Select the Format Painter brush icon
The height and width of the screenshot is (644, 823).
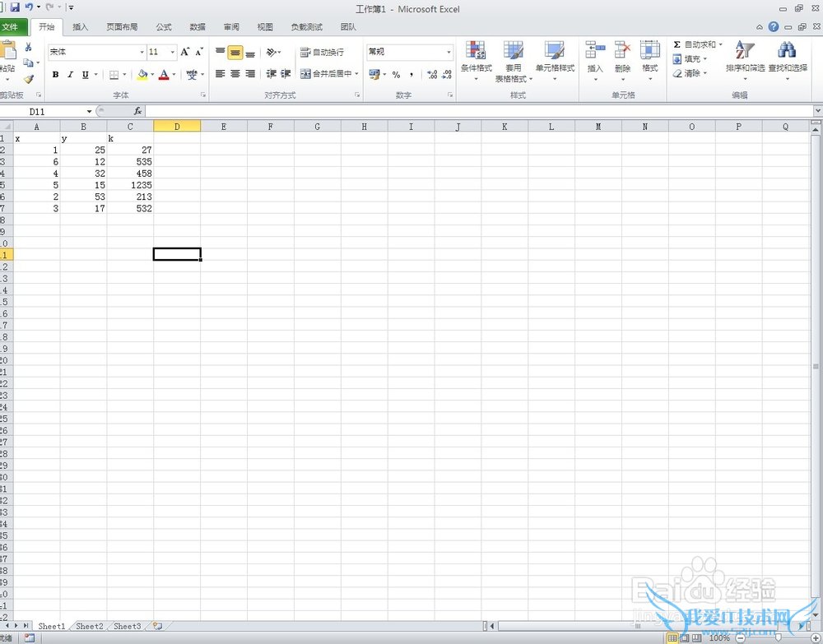(x=28, y=79)
